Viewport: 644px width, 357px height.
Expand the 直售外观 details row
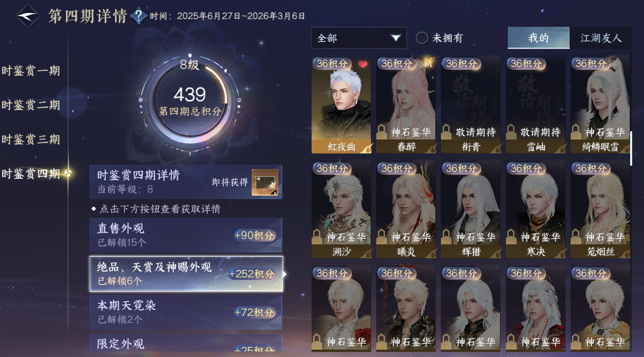click(186, 235)
